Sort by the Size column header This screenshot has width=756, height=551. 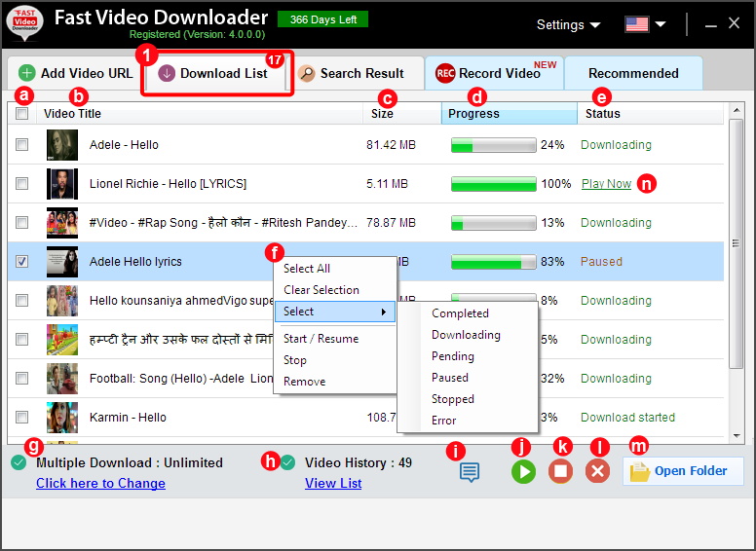(x=402, y=114)
